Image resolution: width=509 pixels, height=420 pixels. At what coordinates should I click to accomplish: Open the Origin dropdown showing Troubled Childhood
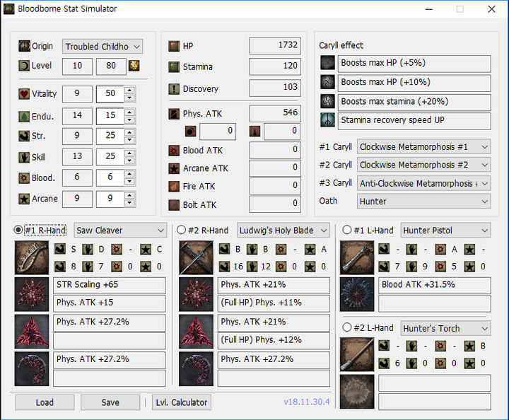(103, 47)
